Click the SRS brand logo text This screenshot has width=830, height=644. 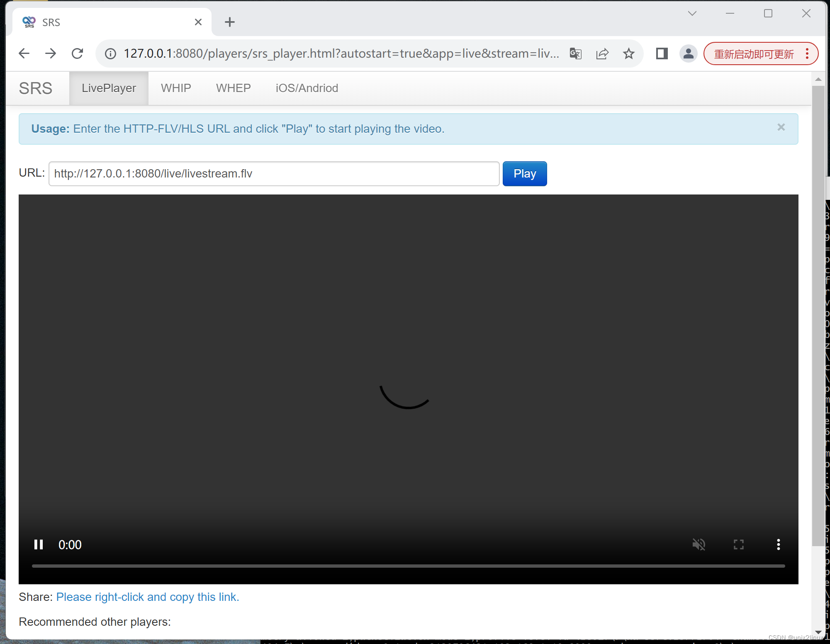36,88
